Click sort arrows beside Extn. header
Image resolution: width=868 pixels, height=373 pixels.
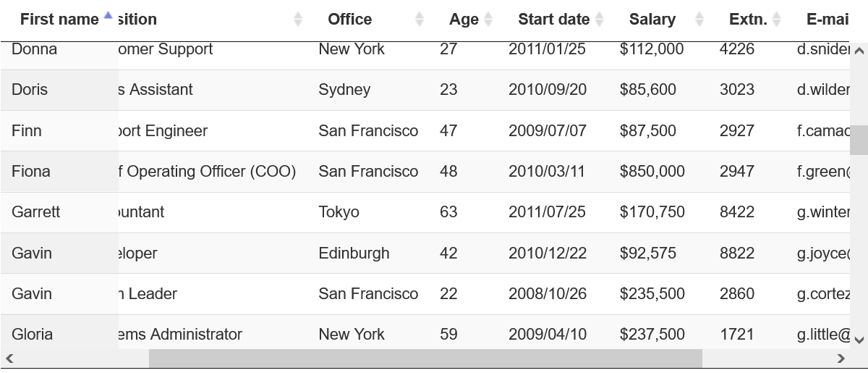pos(776,20)
